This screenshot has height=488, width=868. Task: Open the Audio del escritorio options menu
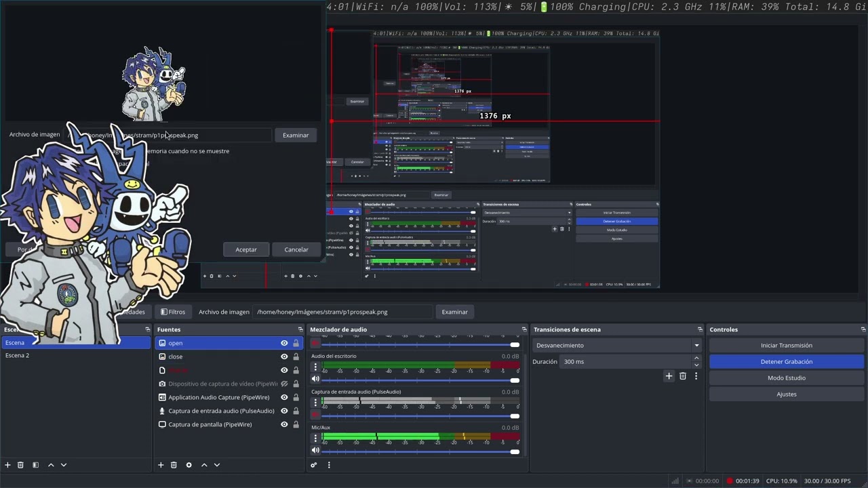[315, 367]
